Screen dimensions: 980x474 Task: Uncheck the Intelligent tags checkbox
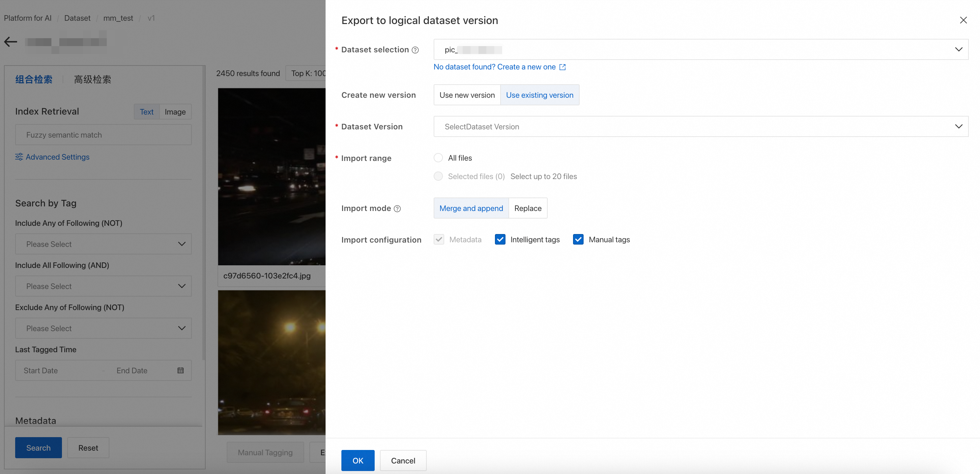(500, 240)
